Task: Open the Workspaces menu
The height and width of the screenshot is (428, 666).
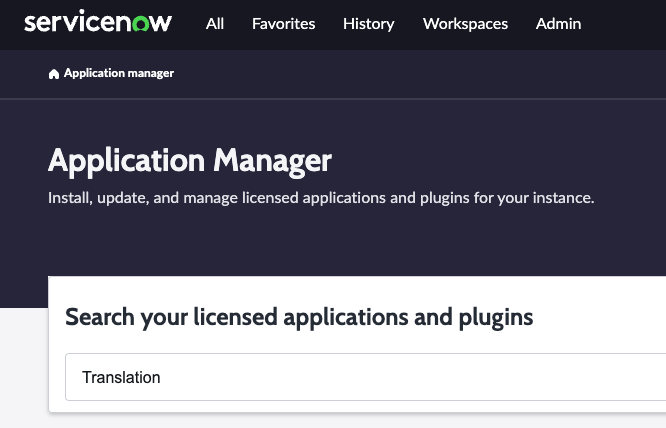Action: (x=465, y=24)
